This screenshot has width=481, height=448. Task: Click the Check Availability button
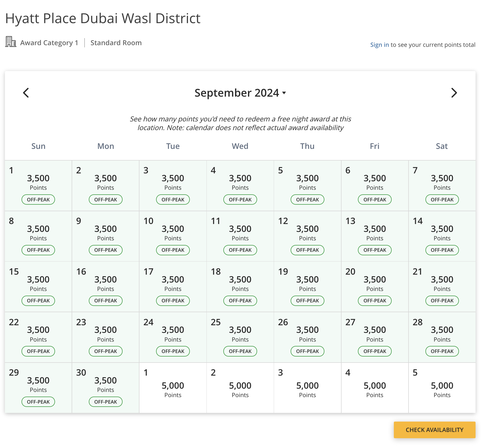pyautogui.click(x=434, y=430)
